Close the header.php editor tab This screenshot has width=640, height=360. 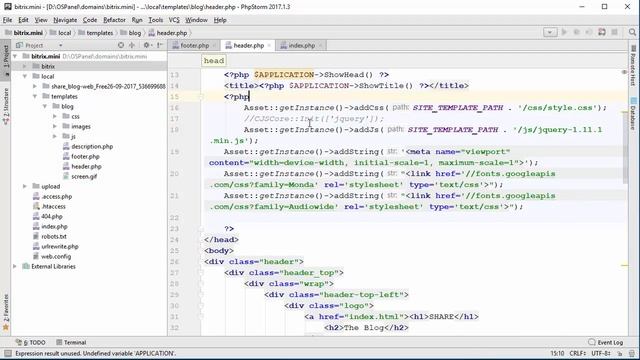click(x=269, y=46)
